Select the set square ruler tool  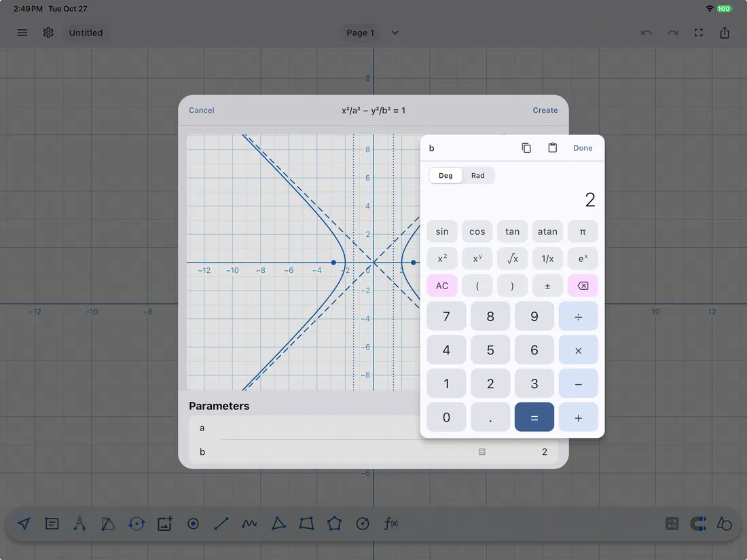coord(108,524)
